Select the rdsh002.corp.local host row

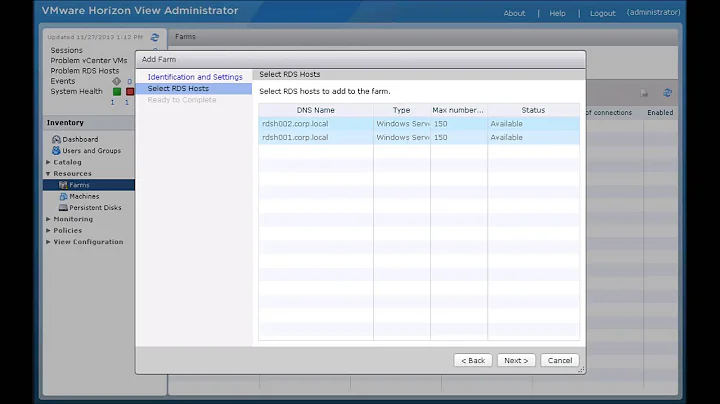[419, 123]
